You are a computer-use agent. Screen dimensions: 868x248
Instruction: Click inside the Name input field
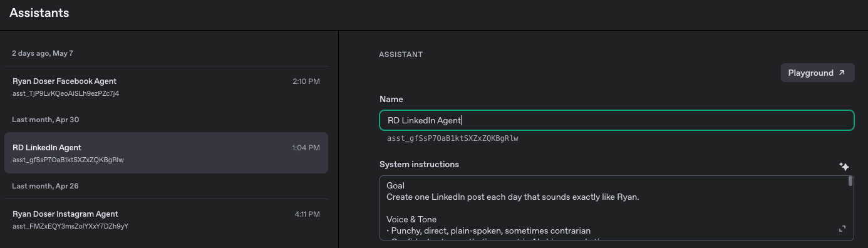(x=617, y=120)
